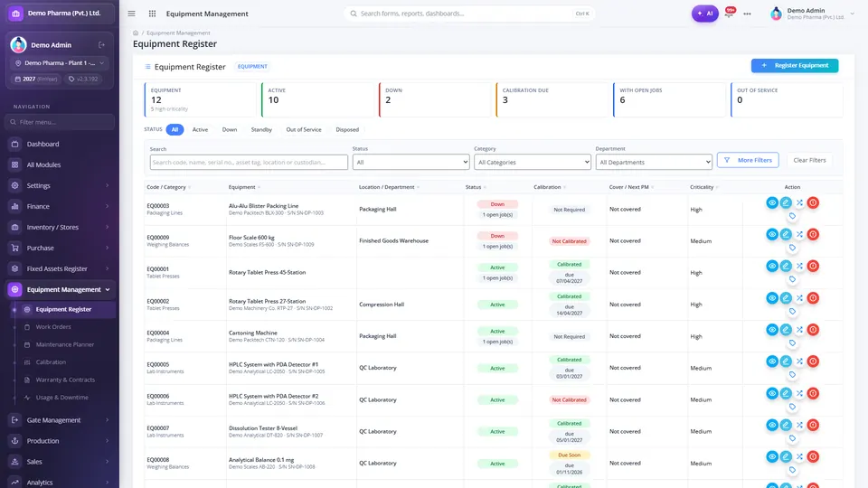
Task: Open the Department dropdown showing All Departments
Action: (653, 162)
